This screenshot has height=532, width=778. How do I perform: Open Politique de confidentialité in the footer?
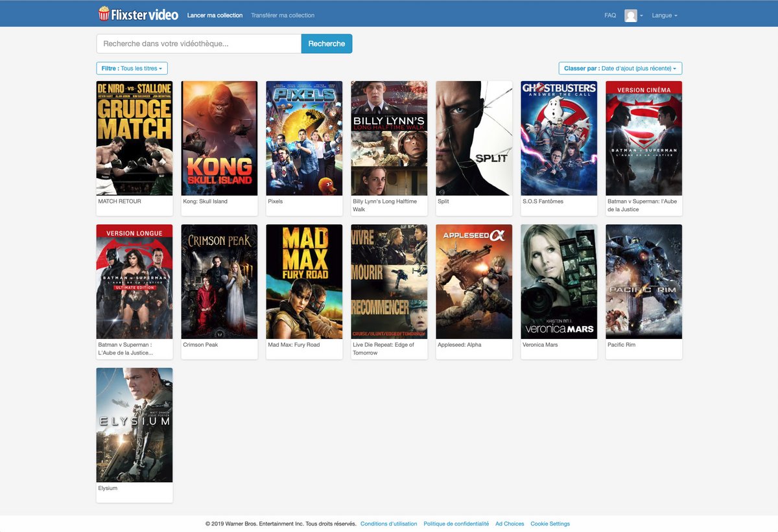pos(456,524)
